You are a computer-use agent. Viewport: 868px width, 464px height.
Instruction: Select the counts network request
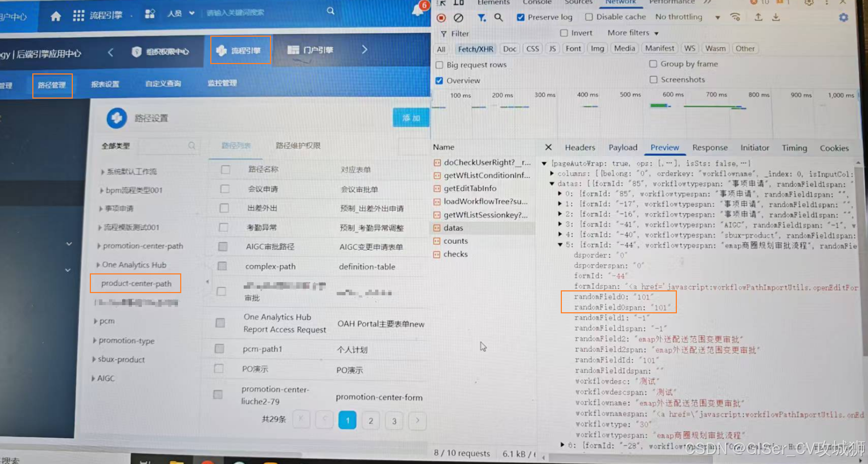tap(456, 241)
